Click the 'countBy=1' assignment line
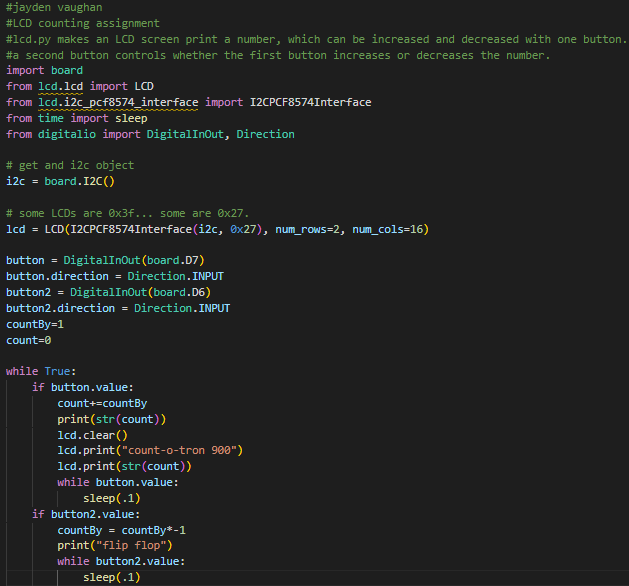 point(35,324)
